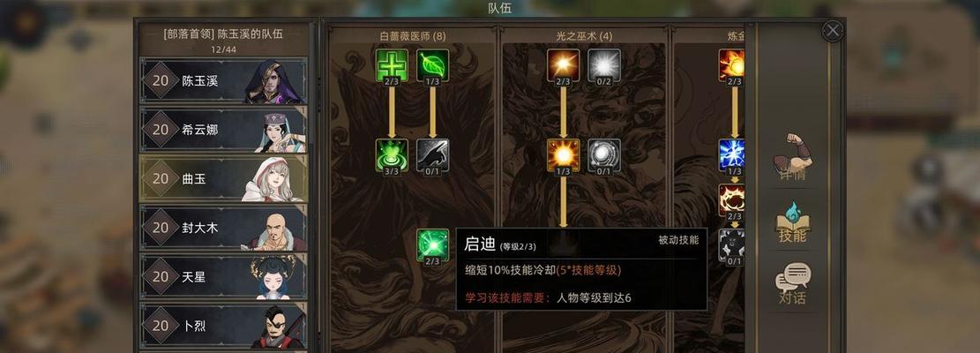Click the green leaf skill icon
Screen dimensions: 980x353
[432, 65]
